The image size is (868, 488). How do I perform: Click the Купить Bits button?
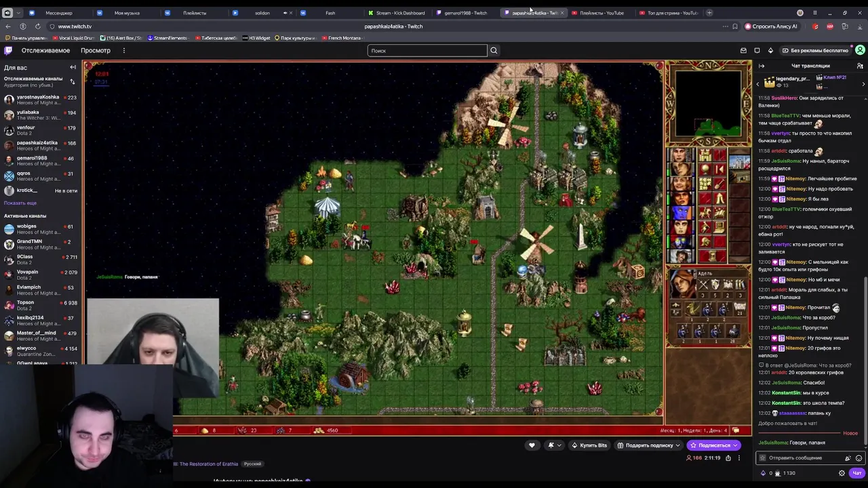(x=589, y=445)
